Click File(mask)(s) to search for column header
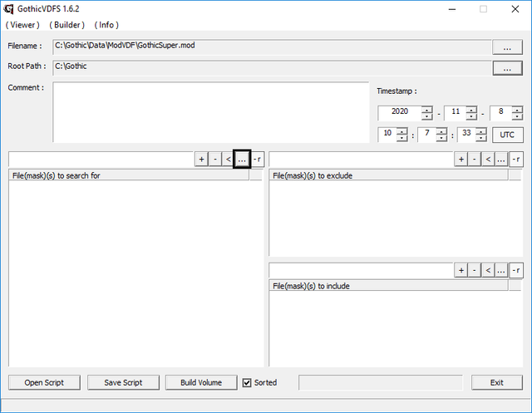Screen dimensions: 532x413 [x=129, y=175]
